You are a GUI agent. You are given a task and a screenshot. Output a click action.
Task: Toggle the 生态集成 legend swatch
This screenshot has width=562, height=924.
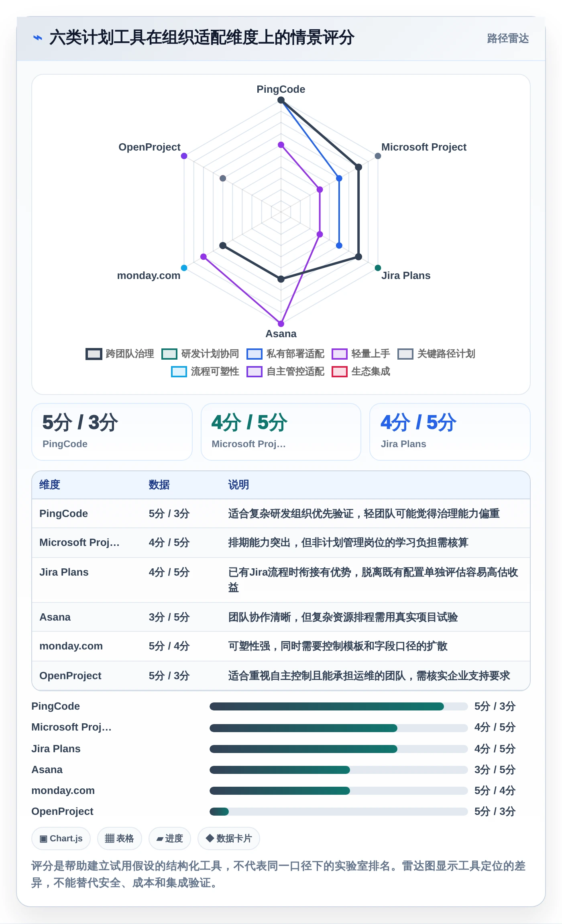click(340, 372)
